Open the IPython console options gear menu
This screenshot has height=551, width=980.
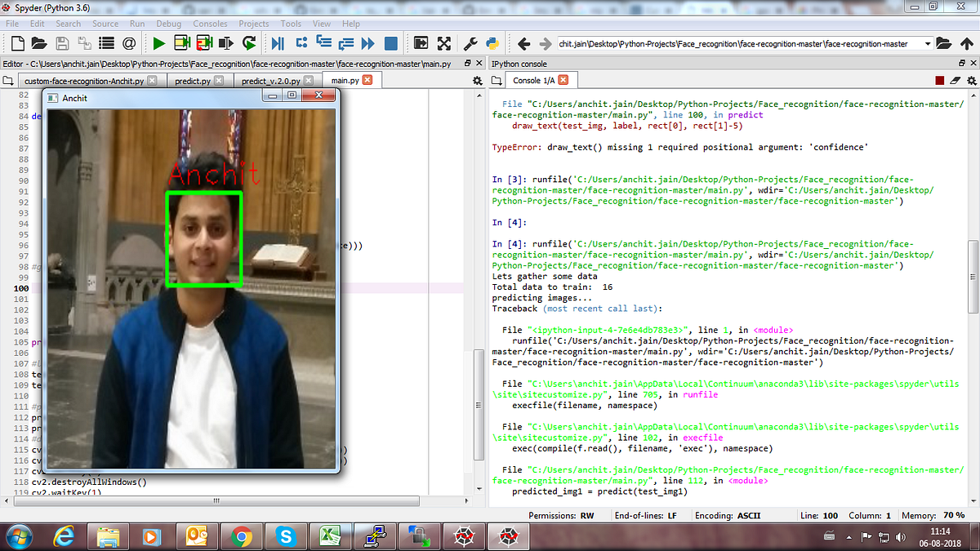(x=971, y=80)
